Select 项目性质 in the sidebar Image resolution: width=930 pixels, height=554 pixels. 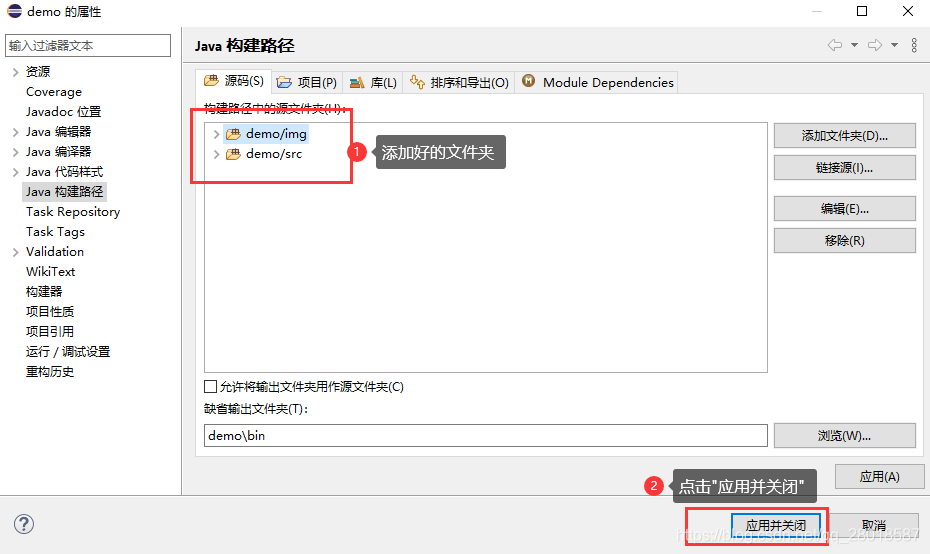click(x=50, y=311)
